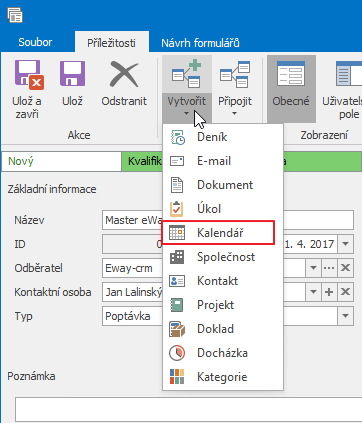Click the form window icon in title bar
Image resolution: width=362 pixels, height=423 pixels.
click(15, 15)
